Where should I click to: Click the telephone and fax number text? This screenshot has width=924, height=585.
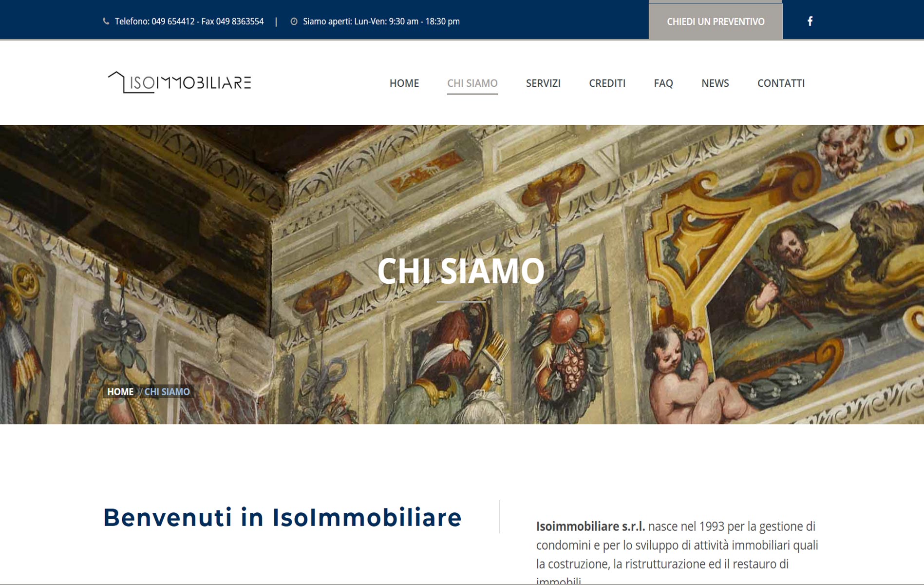point(189,21)
